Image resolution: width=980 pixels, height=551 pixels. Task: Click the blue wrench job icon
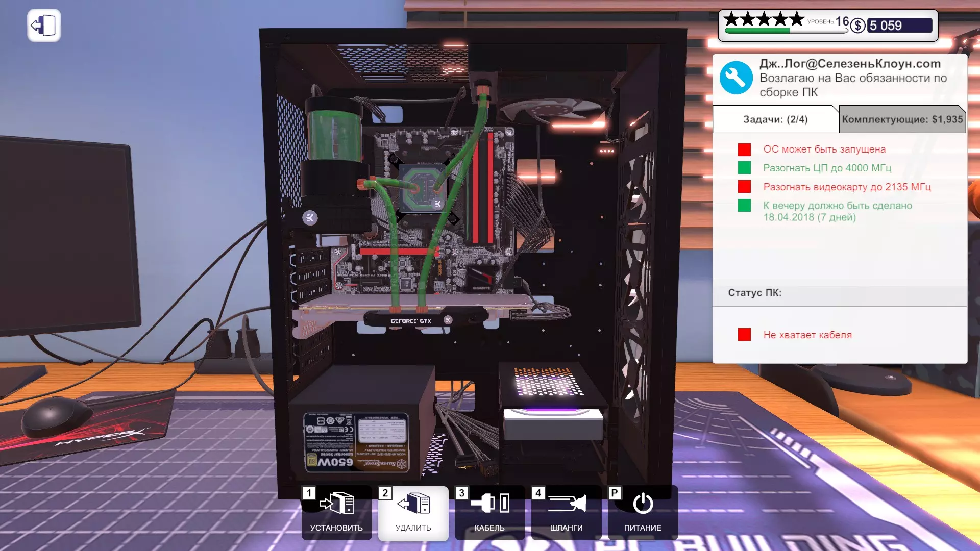coord(736,78)
